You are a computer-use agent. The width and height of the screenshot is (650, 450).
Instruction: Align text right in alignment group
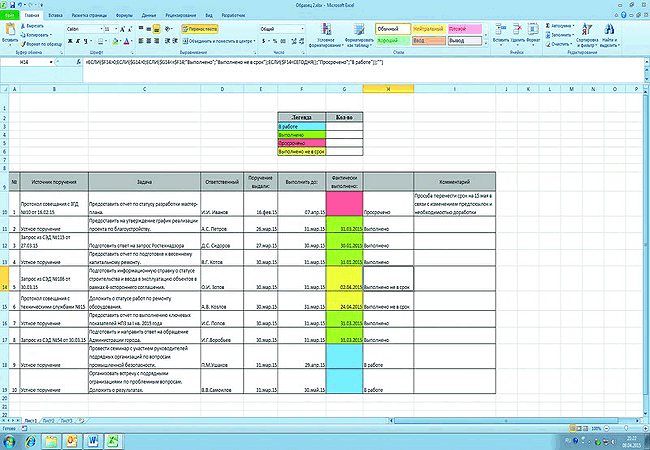157,41
